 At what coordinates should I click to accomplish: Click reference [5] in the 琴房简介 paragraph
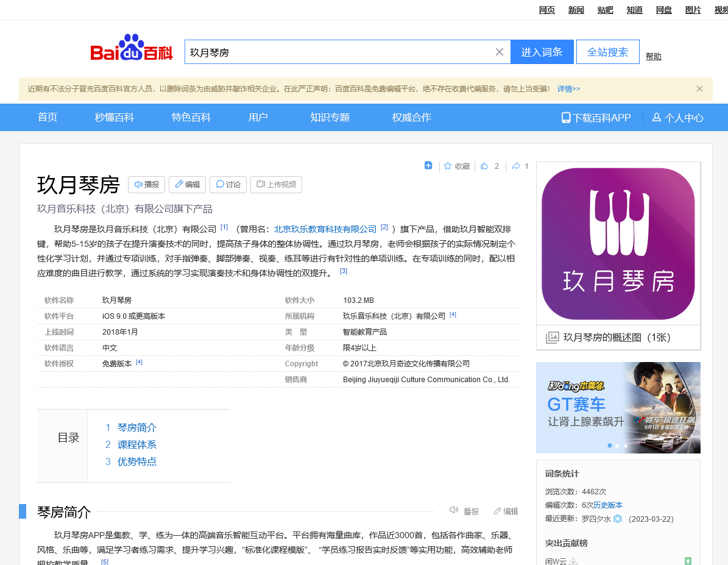105,561
